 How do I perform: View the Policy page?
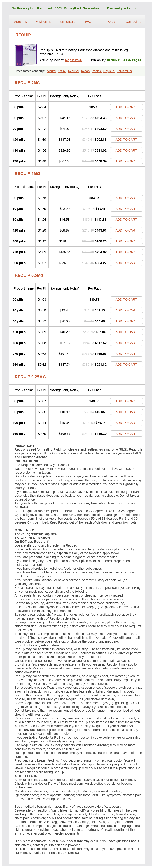(111, 22)
